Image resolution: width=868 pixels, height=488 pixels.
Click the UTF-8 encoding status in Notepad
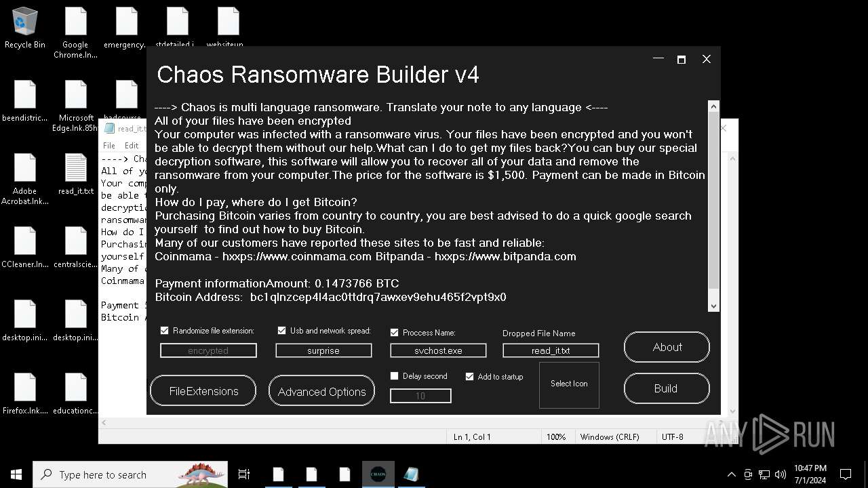tap(673, 437)
